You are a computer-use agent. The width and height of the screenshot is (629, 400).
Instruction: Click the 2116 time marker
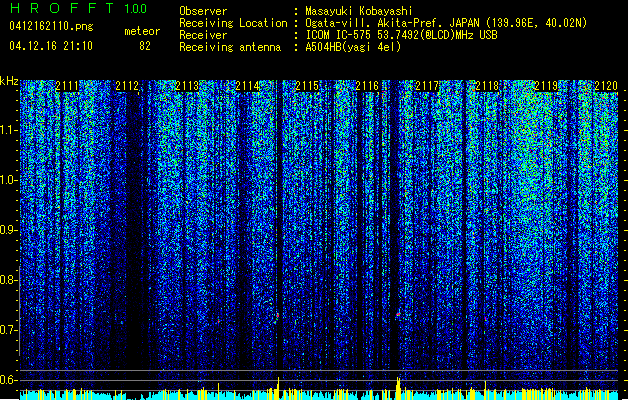pyautogui.click(x=367, y=86)
